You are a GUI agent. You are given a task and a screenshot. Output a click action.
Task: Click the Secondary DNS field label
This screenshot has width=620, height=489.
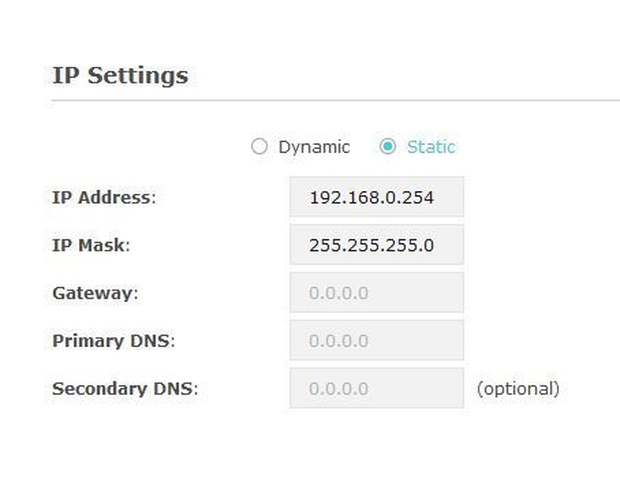pyautogui.click(x=125, y=389)
